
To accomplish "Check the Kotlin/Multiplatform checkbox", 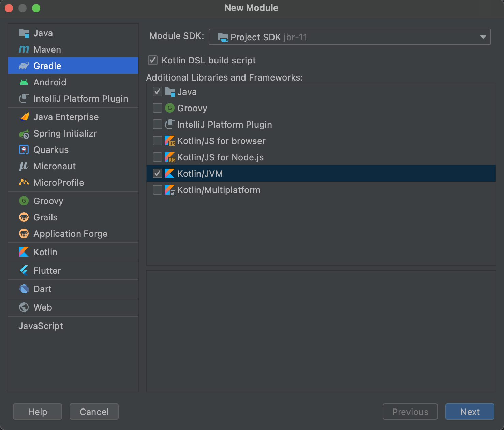I will [x=158, y=190].
